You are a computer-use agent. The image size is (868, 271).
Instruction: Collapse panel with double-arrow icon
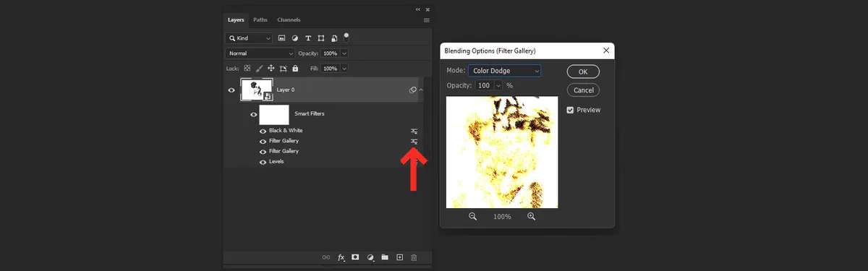418,9
